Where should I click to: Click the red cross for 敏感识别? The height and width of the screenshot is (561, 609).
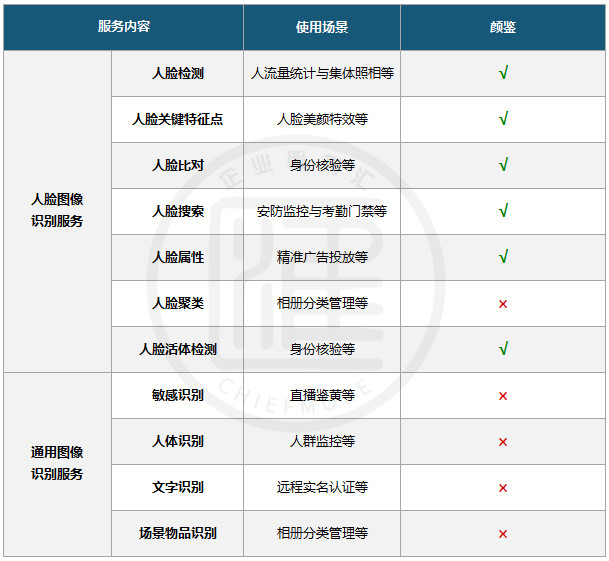(503, 396)
